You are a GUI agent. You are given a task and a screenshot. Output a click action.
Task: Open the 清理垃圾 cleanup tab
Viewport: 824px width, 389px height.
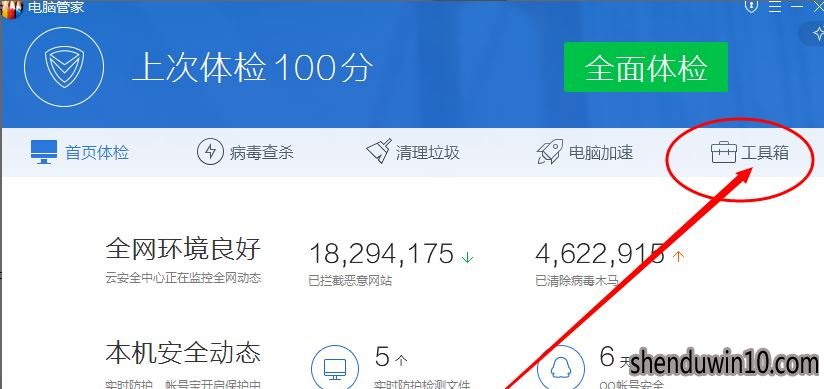[413, 152]
